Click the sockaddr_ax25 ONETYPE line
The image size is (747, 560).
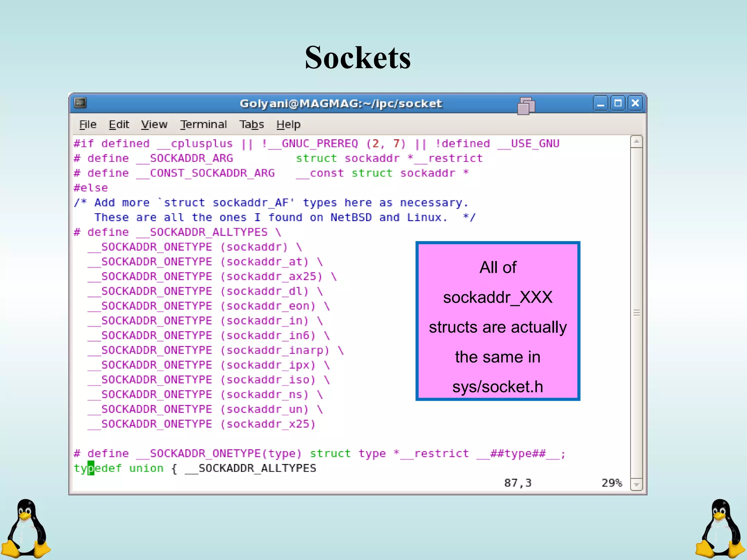coord(212,277)
